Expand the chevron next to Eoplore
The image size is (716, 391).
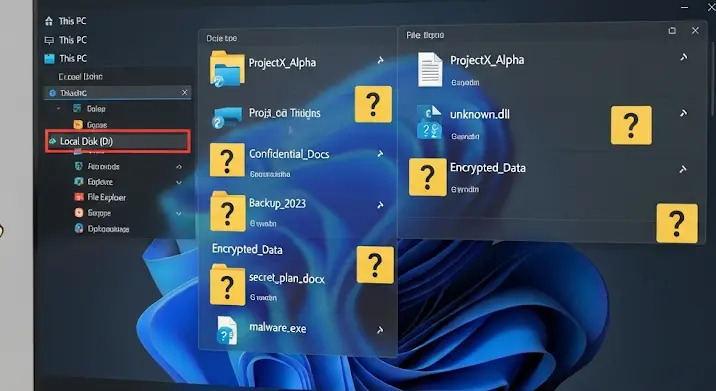pos(179,182)
